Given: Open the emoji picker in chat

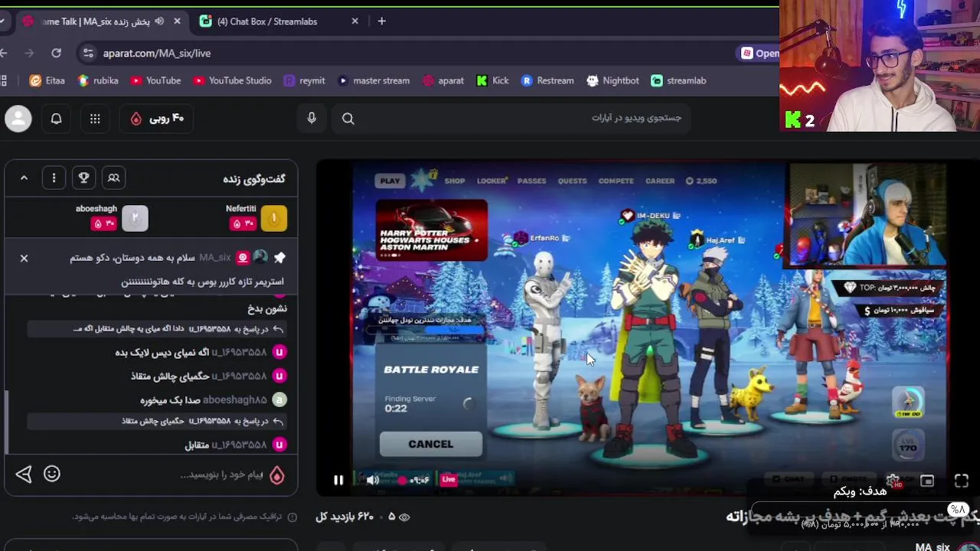Looking at the screenshot, I should point(52,474).
